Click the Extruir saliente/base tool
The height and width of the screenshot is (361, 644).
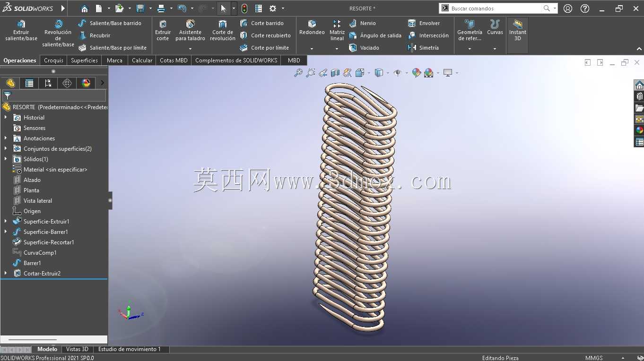[21, 31]
